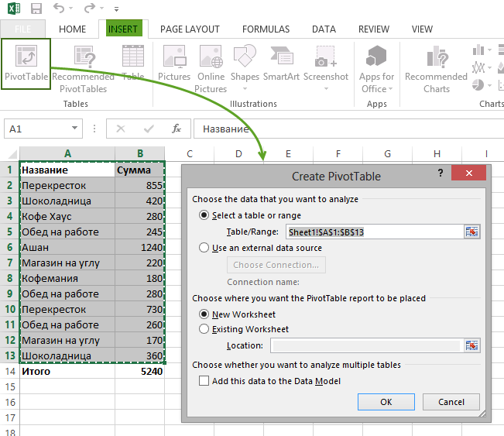Select the total cell 5240
Viewport: 504px width, 436px height.
tap(140, 372)
